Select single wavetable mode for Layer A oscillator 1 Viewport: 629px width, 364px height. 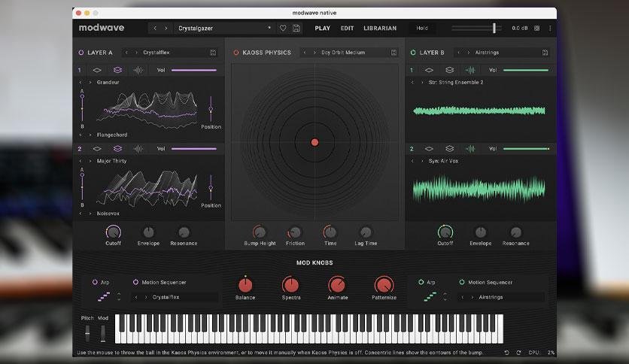click(x=97, y=70)
